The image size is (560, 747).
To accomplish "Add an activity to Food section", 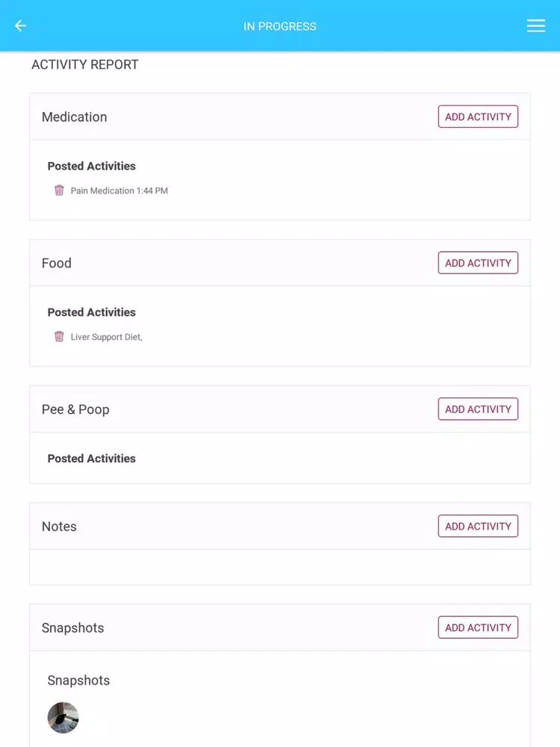I will pyautogui.click(x=478, y=263).
